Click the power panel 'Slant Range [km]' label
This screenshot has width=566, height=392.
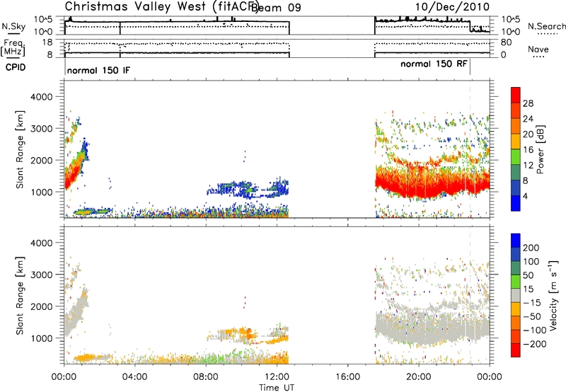pyautogui.click(x=20, y=149)
